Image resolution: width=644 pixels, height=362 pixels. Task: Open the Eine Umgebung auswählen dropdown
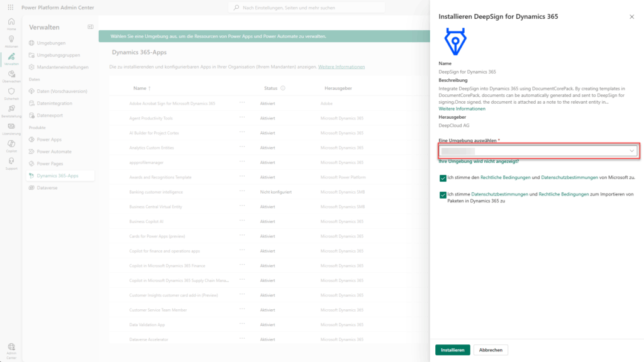tap(538, 151)
